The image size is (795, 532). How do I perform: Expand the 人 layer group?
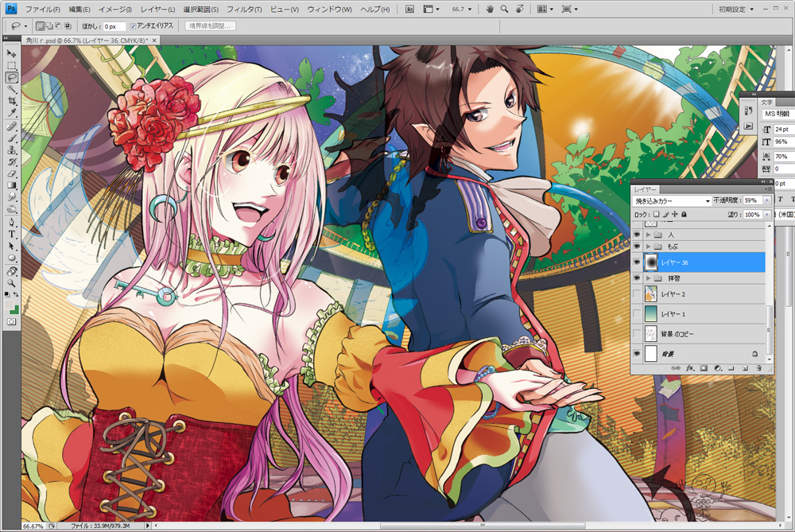coord(648,235)
